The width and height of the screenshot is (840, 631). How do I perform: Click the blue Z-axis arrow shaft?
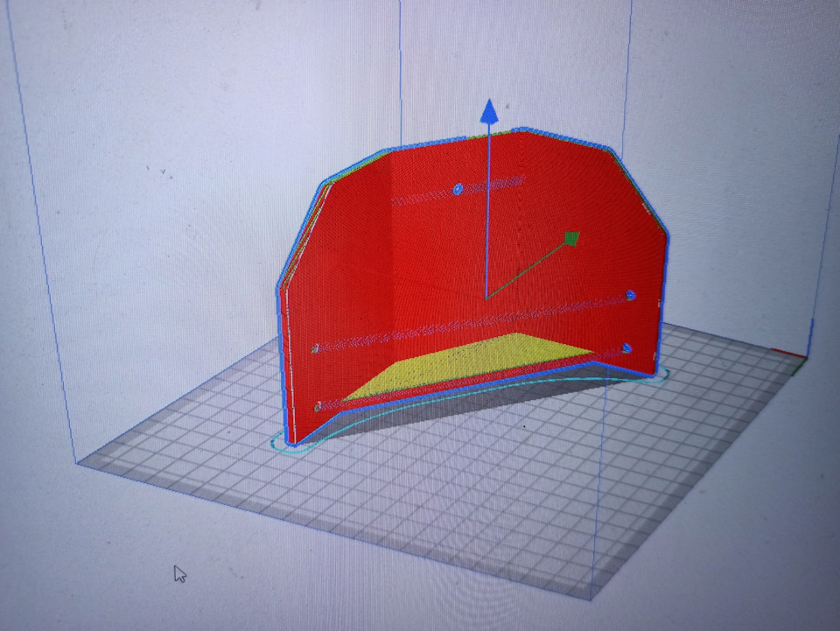[487, 209]
